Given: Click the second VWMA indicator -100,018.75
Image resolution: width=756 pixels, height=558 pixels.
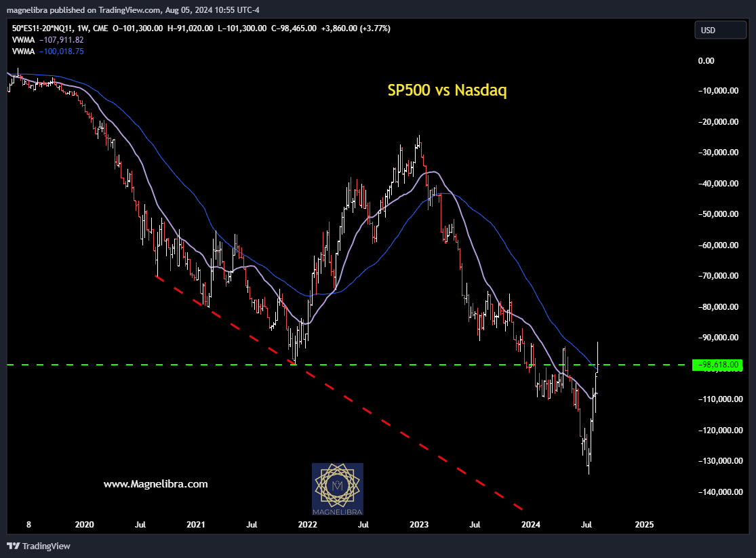Looking at the screenshot, I should point(47,52).
